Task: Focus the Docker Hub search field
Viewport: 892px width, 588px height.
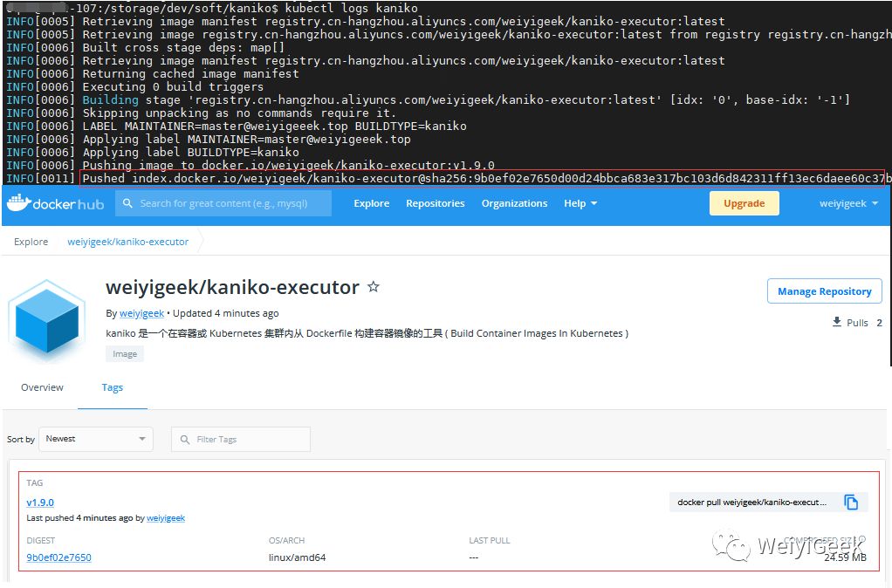Action: (223, 203)
